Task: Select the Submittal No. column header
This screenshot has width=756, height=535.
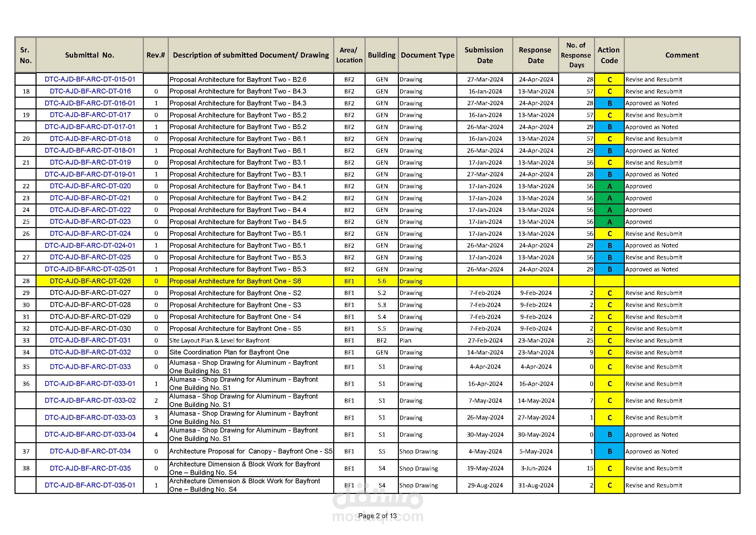Action: (90, 55)
